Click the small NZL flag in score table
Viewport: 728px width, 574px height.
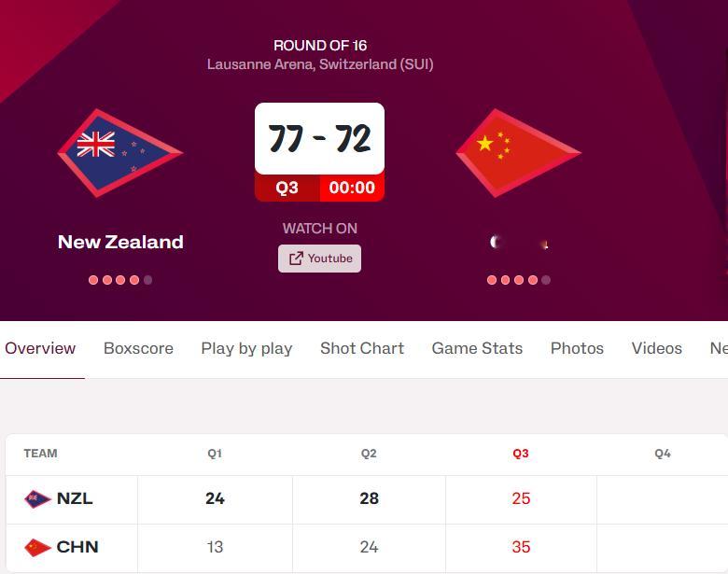pos(37,499)
